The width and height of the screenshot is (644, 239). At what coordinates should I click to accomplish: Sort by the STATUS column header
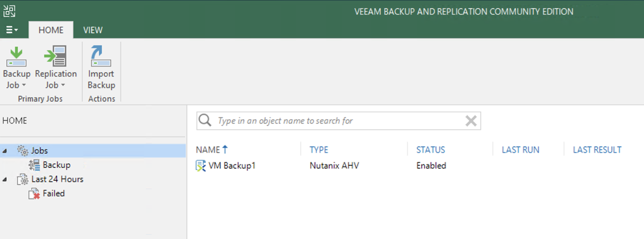pyautogui.click(x=430, y=150)
